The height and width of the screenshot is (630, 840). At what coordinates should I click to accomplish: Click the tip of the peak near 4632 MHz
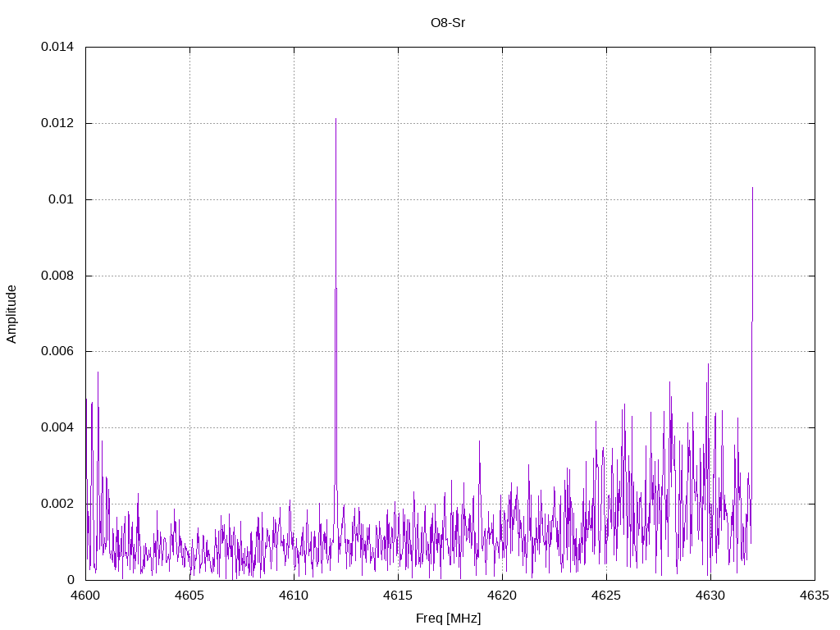753,188
